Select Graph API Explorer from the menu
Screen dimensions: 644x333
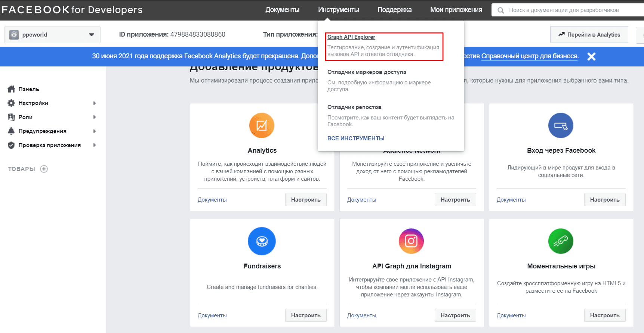tap(351, 37)
